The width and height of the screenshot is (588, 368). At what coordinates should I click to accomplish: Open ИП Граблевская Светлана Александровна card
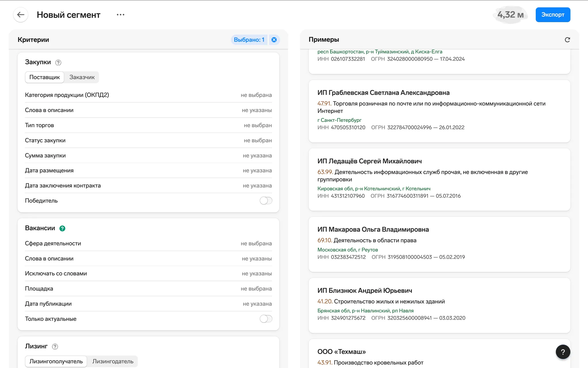(x=439, y=111)
